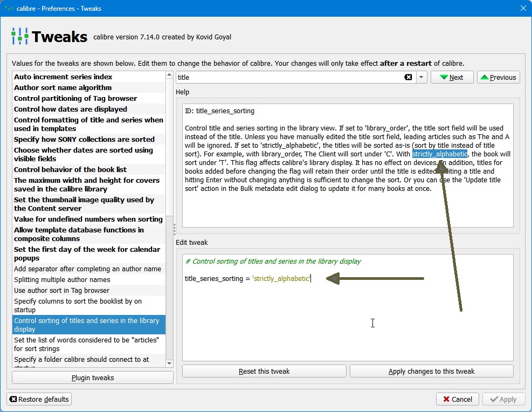Click the Tweaks sliders icon in header
532x412 pixels.
point(20,36)
